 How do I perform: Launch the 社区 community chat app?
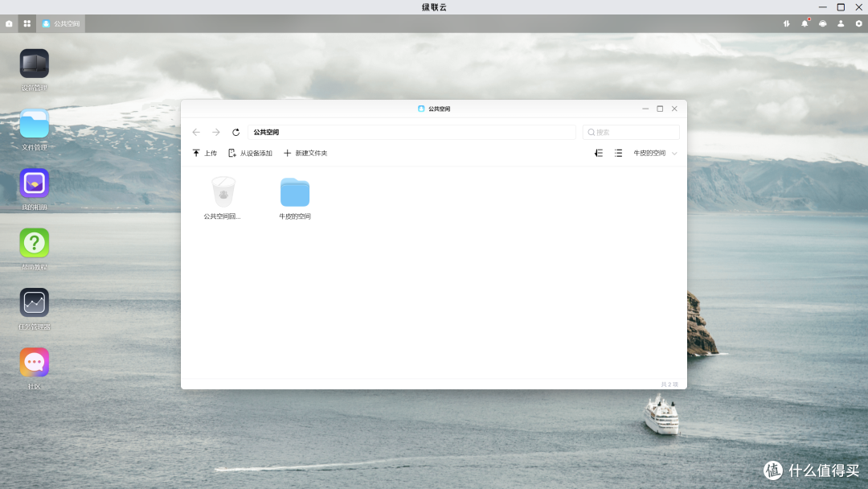pyautogui.click(x=35, y=363)
